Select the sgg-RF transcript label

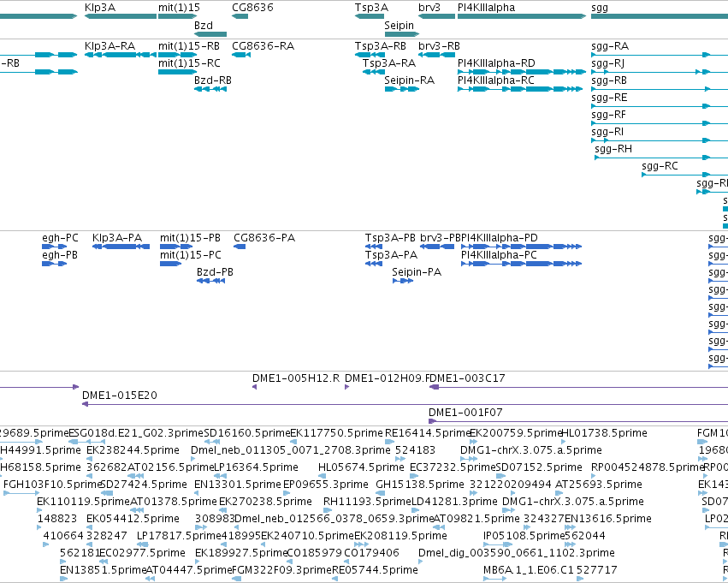tap(609, 115)
